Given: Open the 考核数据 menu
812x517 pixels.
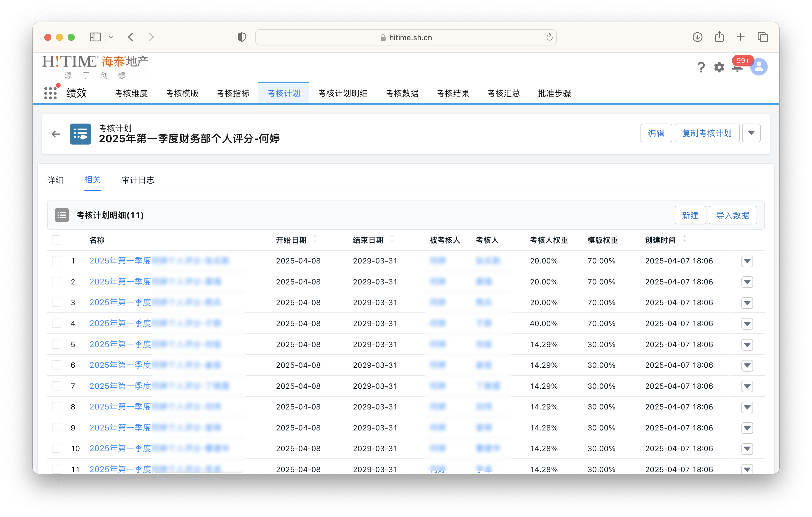Looking at the screenshot, I should click(402, 93).
